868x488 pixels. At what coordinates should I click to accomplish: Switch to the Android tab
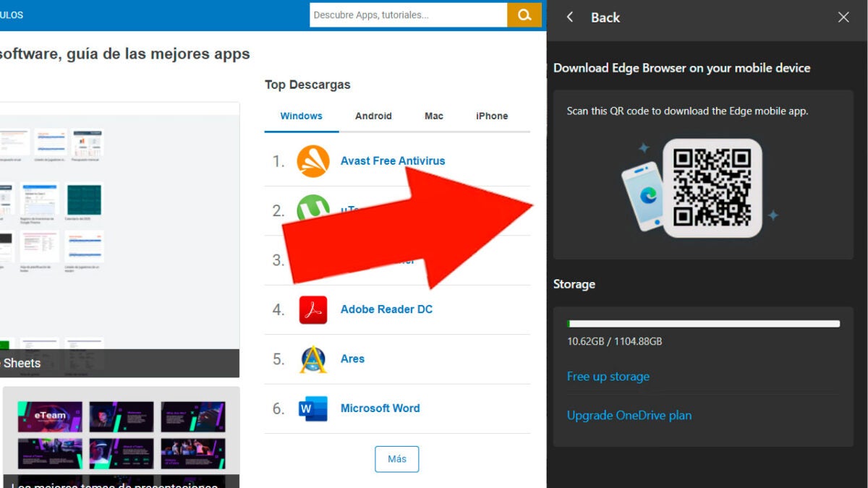point(373,116)
